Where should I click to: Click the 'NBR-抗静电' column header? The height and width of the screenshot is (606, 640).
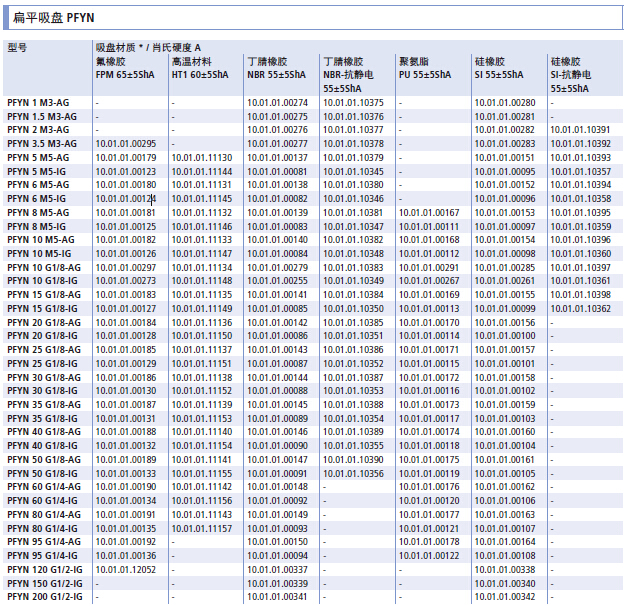[348, 75]
